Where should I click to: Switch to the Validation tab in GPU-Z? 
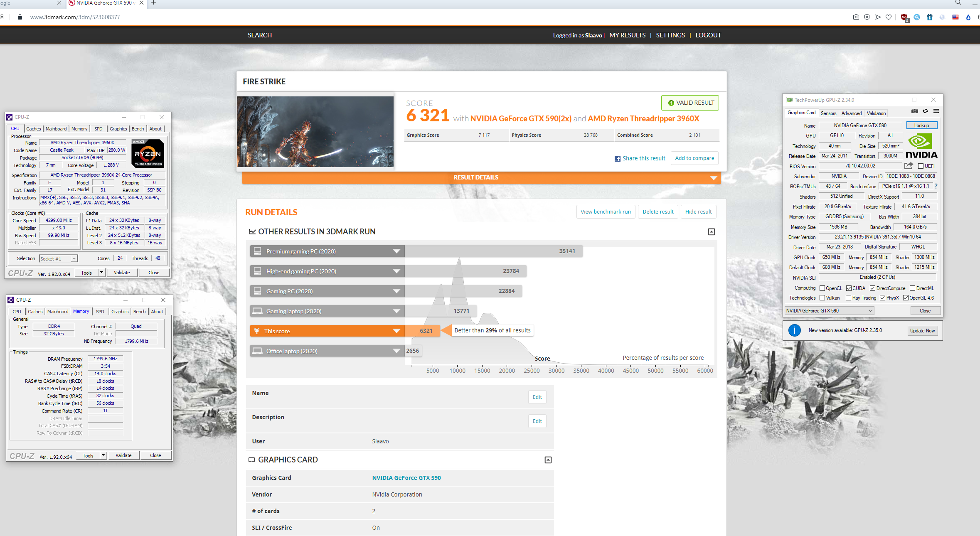pyautogui.click(x=876, y=113)
